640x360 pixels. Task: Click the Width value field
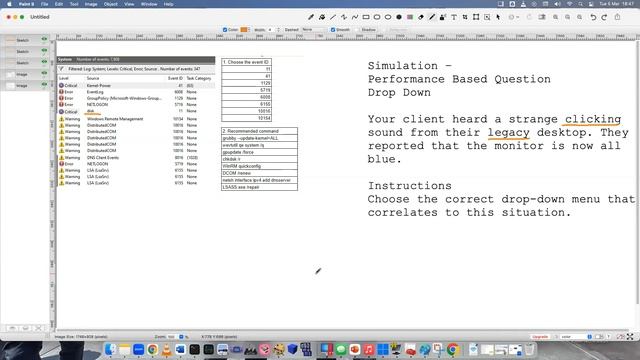pos(271,30)
